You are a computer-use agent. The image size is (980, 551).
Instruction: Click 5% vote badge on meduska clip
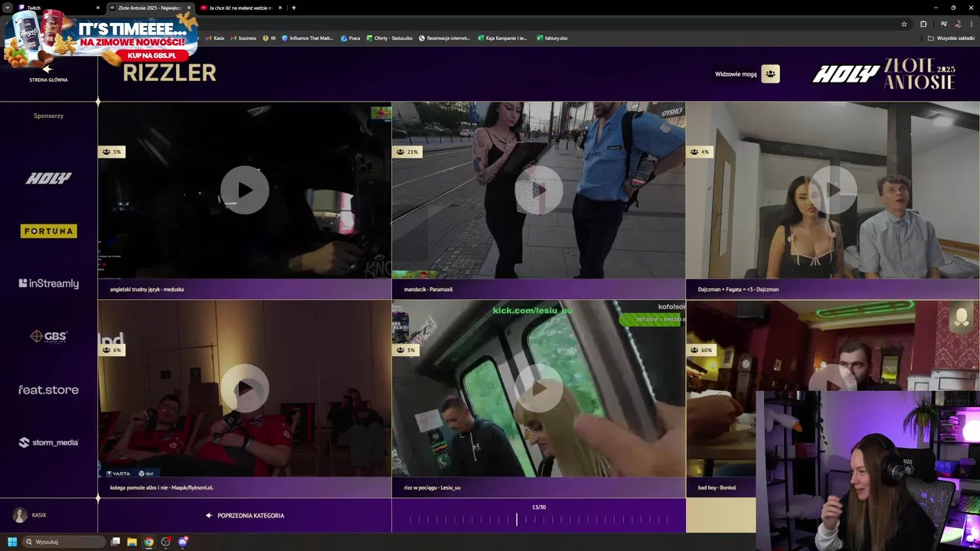click(111, 152)
